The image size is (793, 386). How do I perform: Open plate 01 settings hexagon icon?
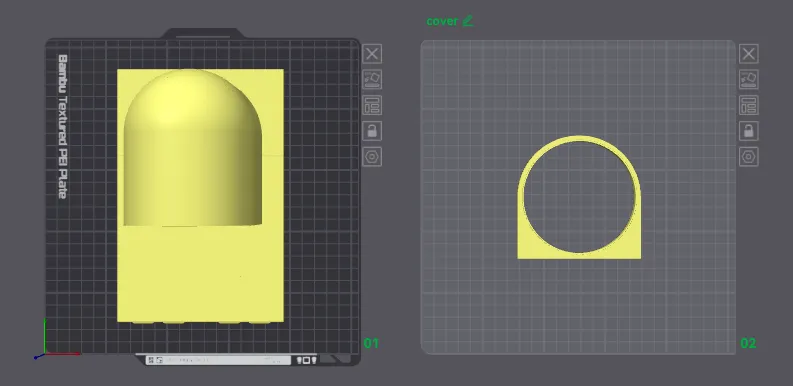coord(372,157)
